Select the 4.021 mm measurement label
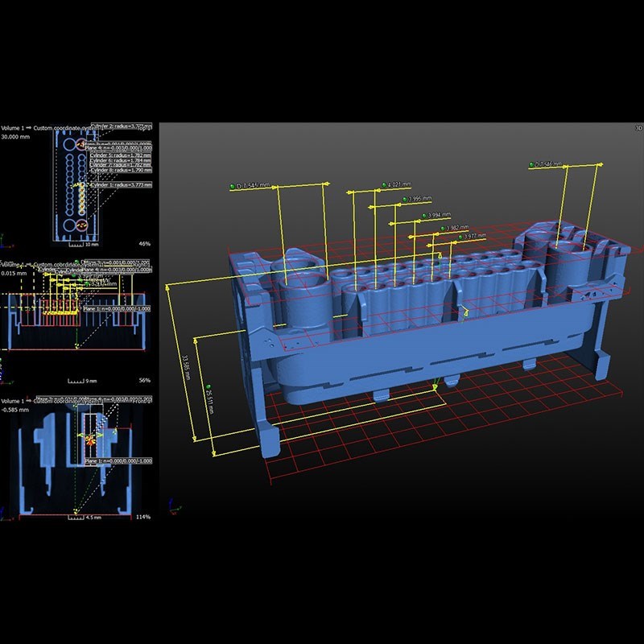Screen dimensions: 644x644 pyautogui.click(x=399, y=185)
